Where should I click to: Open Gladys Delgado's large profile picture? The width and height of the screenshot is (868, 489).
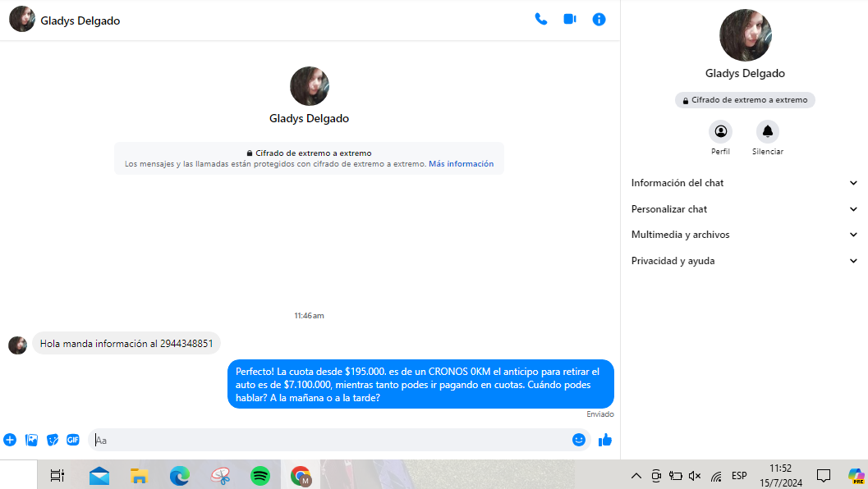745,35
